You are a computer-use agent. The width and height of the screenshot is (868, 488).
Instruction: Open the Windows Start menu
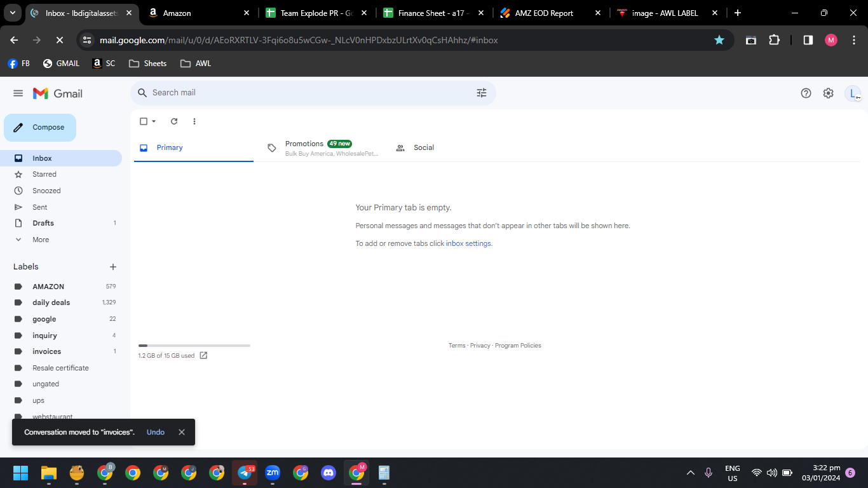pyautogui.click(x=21, y=473)
